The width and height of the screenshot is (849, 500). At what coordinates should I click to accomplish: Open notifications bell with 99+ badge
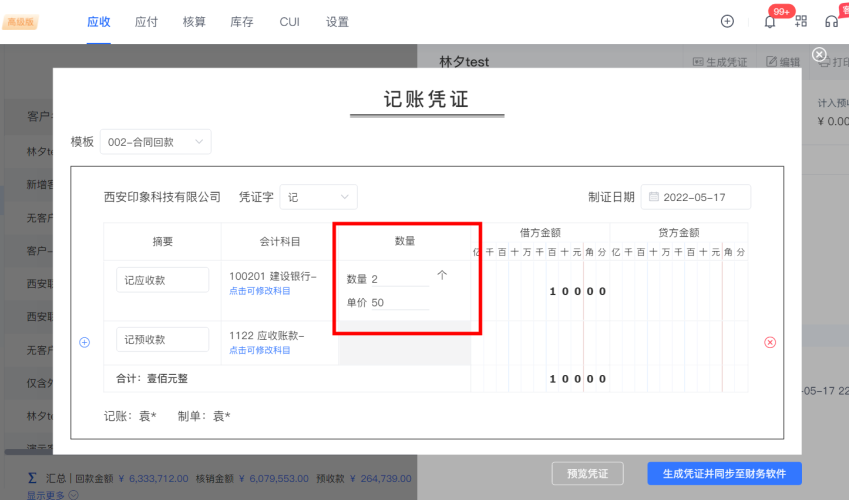[x=770, y=22]
